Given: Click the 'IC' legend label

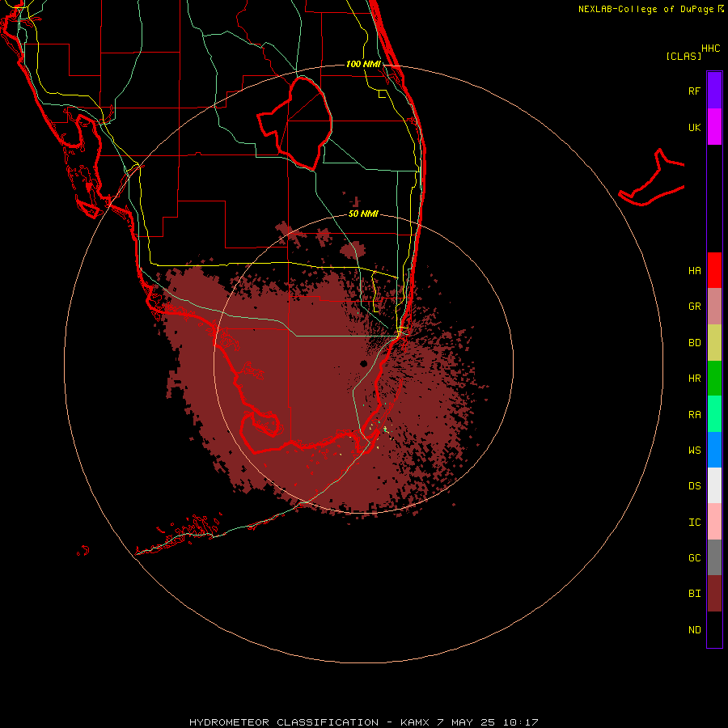Looking at the screenshot, I should click(x=694, y=522).
